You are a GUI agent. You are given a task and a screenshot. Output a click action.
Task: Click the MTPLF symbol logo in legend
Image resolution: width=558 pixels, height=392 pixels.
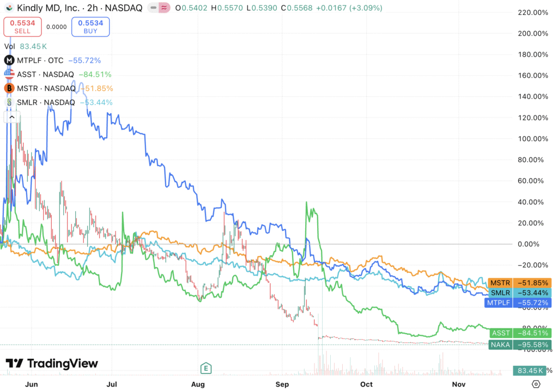pos(9,60)
